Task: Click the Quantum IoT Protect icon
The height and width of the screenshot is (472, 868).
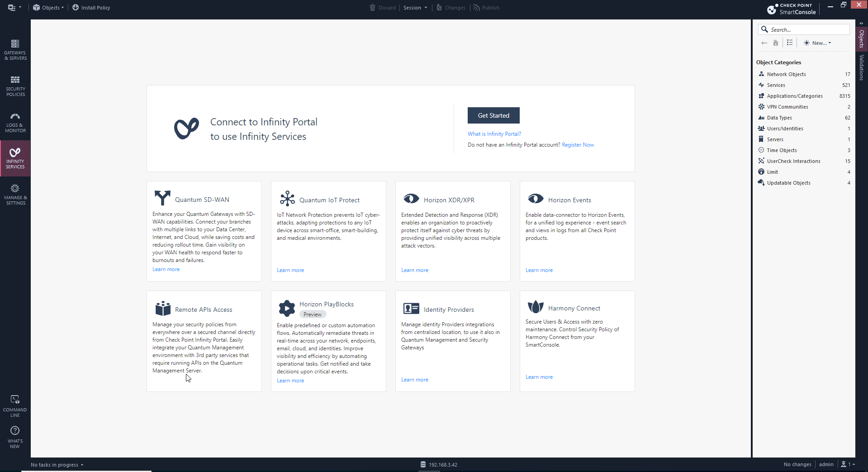Action: coord(287,199)
